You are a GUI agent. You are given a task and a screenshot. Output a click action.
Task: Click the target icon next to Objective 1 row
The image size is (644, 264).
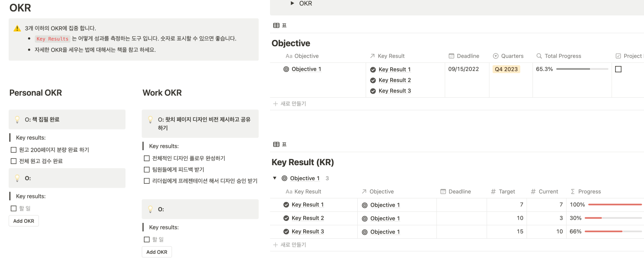coord(286,69)
